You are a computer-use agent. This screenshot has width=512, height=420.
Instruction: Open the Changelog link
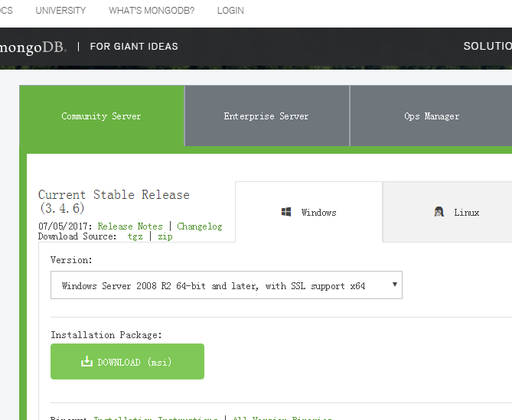pyautogui.click(x=200, y=226)
